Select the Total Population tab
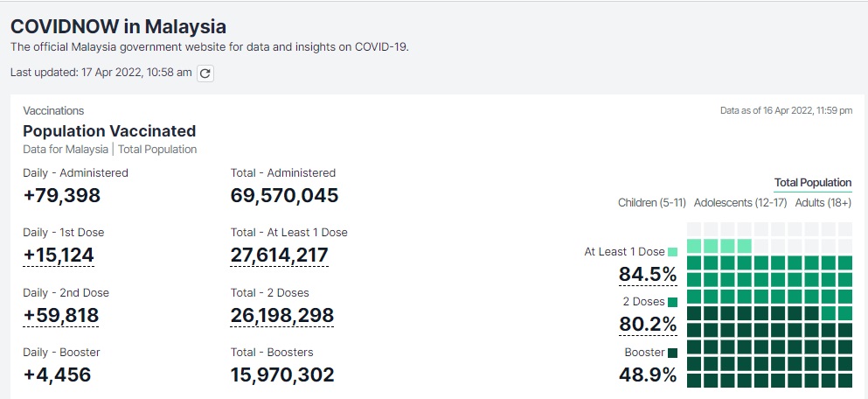 tap(812, 182)
